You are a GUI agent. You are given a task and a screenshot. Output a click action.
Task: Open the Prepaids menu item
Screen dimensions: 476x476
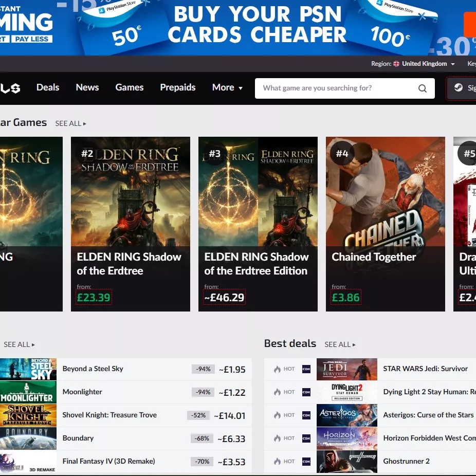178,87
